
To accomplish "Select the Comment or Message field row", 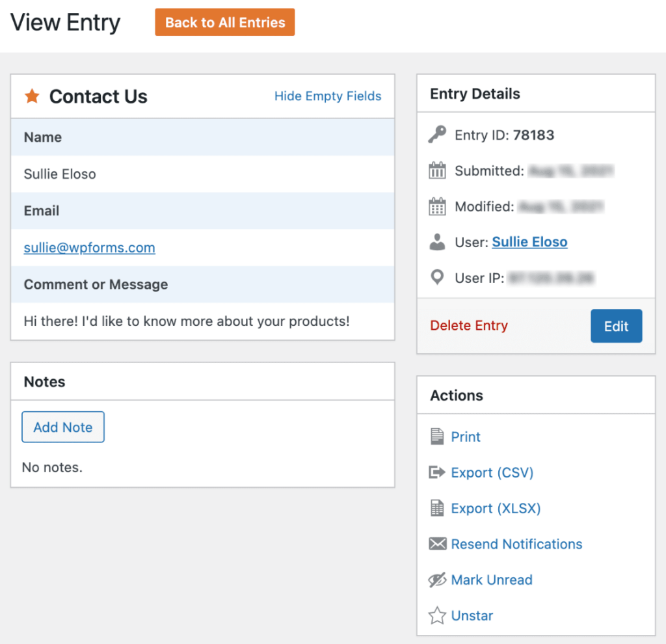I will click(x=96, y=285).
